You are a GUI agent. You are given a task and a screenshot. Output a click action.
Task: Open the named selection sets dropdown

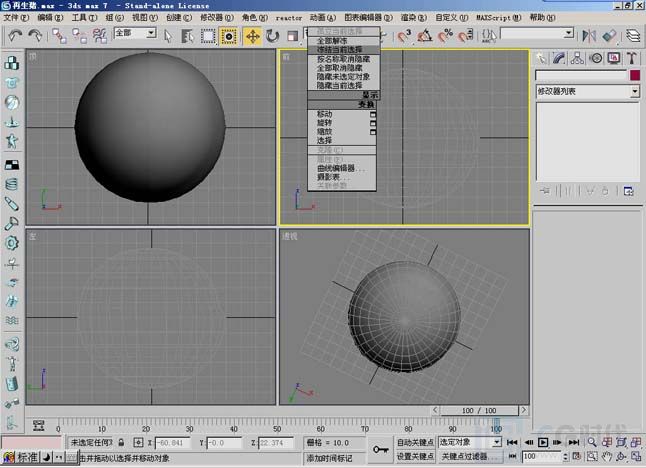click(x=538, y=33)
